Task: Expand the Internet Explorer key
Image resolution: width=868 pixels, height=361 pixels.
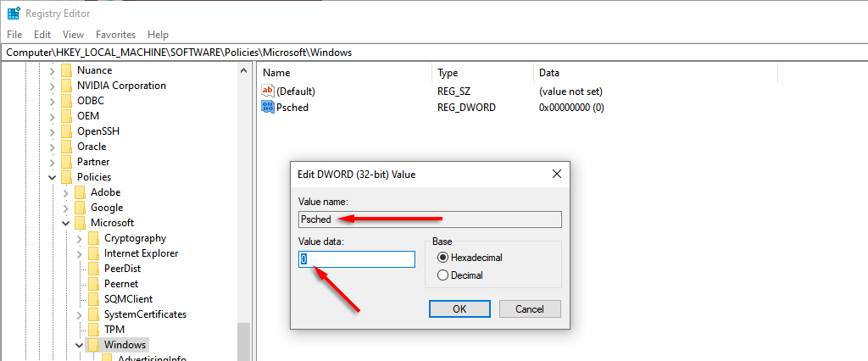Action: point(81,253)
